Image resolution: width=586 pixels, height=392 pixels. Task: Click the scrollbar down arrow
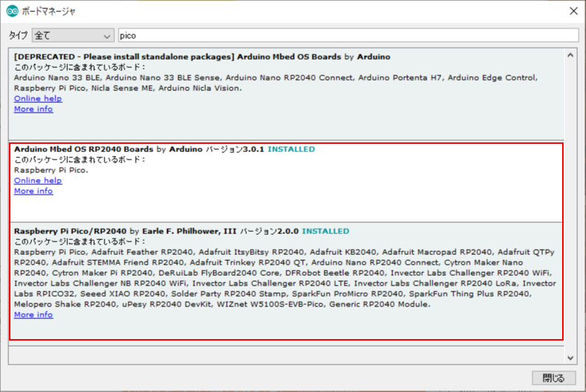[570, 358]
